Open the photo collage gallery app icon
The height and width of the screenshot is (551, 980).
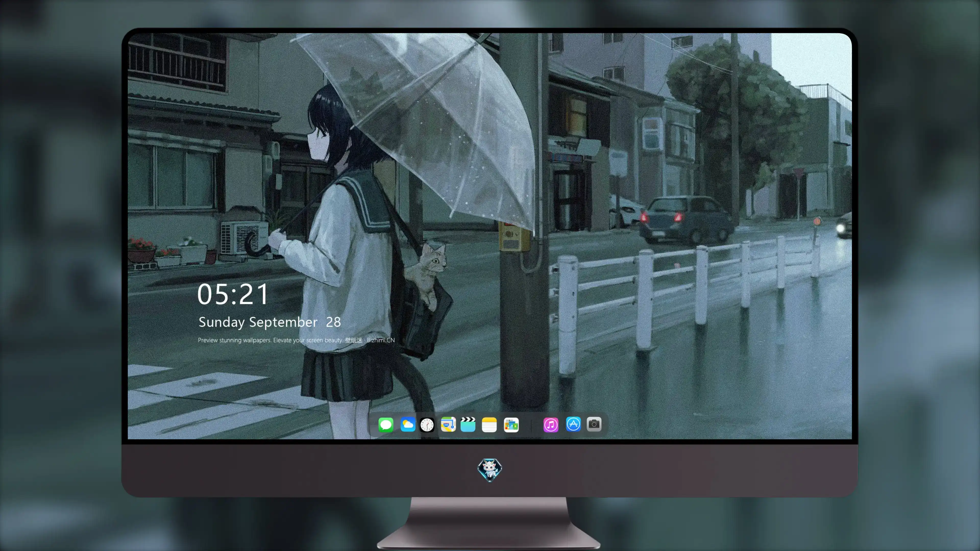[511, 425]
